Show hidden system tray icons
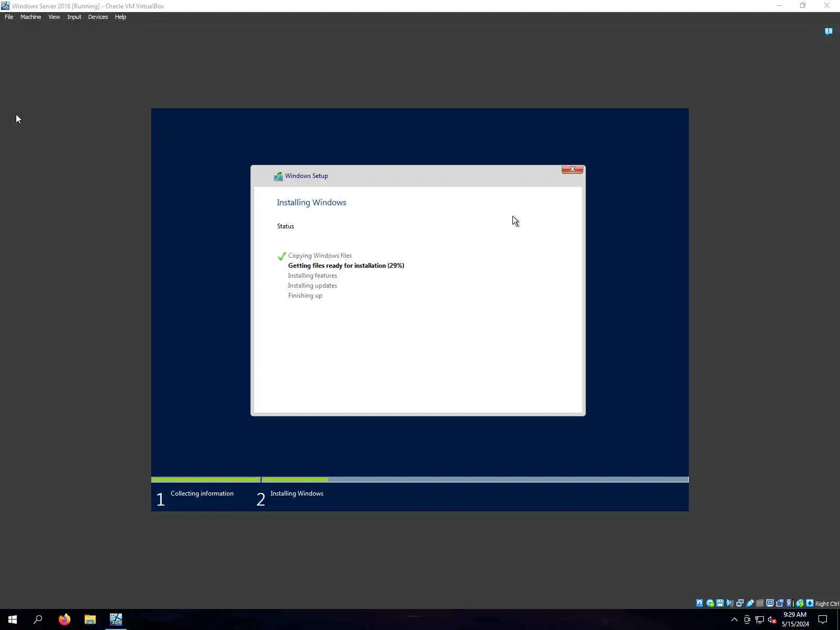 [x=734, y=619]
